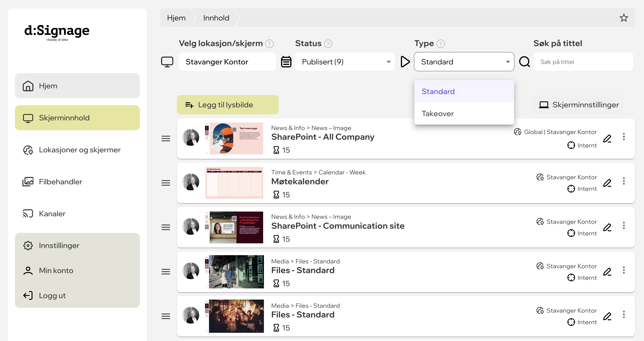Click the Søk på tittel input field
644x341 pixels.
pyautogui.click(x=583, y=62)
